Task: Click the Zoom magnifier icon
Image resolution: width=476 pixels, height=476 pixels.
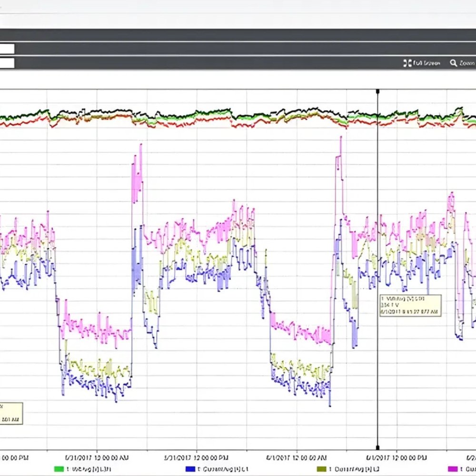Action: click(453, 63)
